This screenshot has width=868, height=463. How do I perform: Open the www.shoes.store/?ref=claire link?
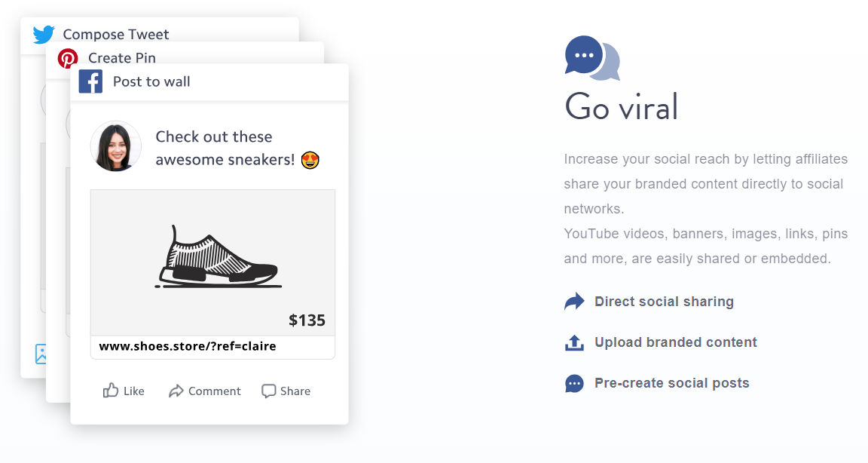point(188,346)
